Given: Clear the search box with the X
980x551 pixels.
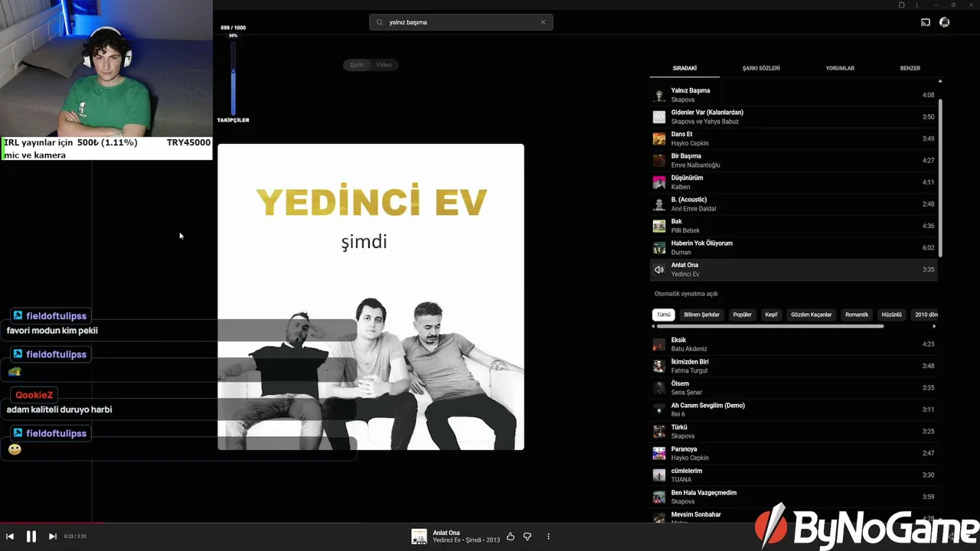Looking at the screenshot, I should [x=544, y=22].
